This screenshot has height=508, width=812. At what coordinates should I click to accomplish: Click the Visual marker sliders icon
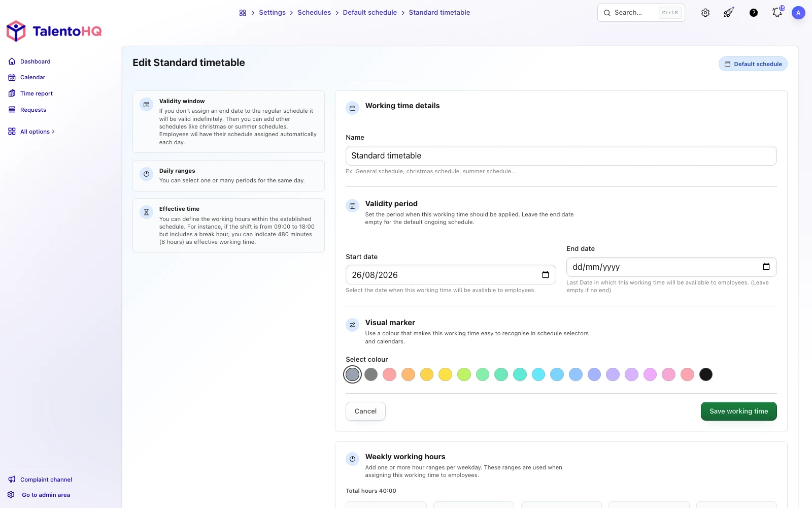352,325
